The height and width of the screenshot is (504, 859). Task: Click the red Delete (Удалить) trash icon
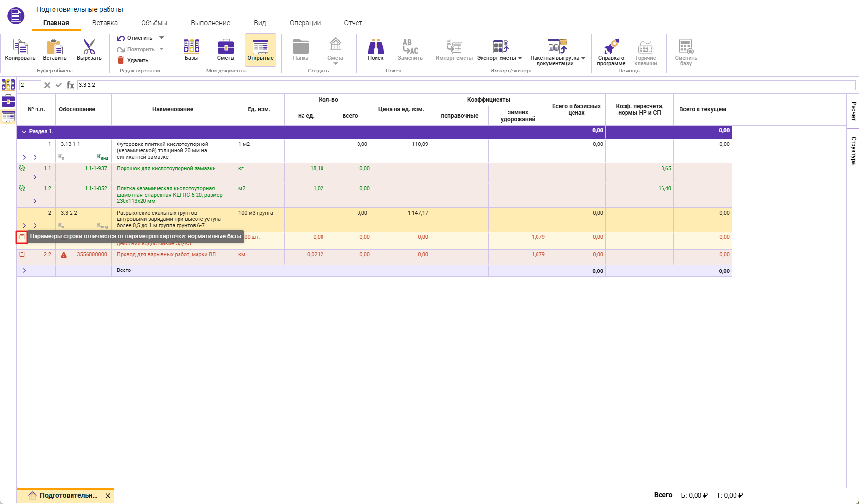point(121,60)
